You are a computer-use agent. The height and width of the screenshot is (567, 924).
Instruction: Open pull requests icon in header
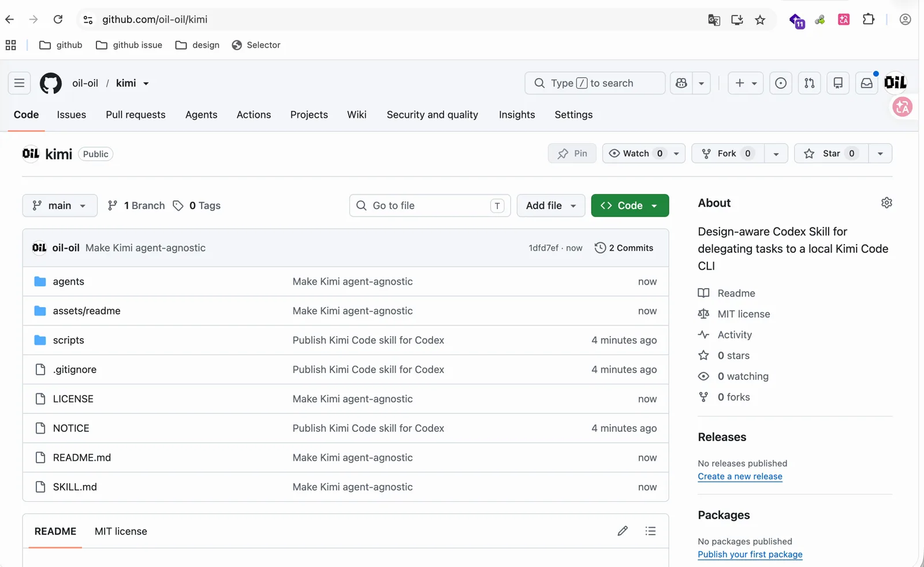[x=809, y=83]
